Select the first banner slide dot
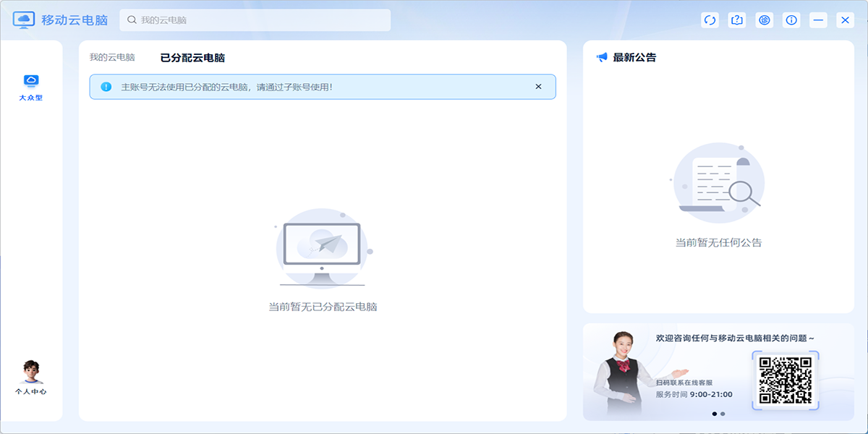 pyautogui.click(x=715, y=414)
